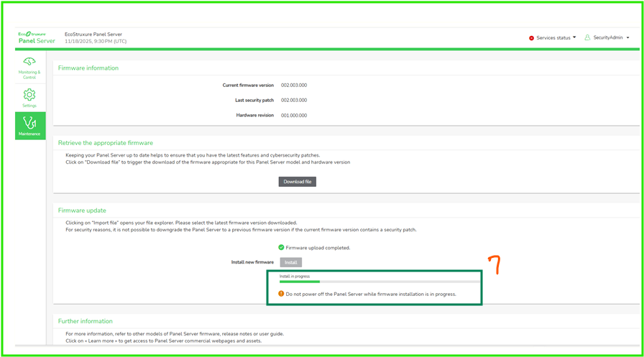Click the Install in progress bar
This screenshot has height=357, width=644.
[379, 282]
